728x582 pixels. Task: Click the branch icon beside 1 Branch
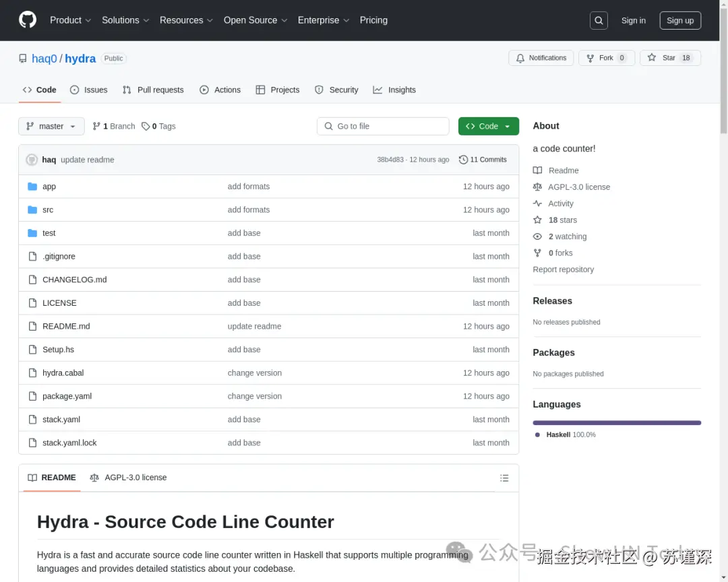[x=96, y=126]
